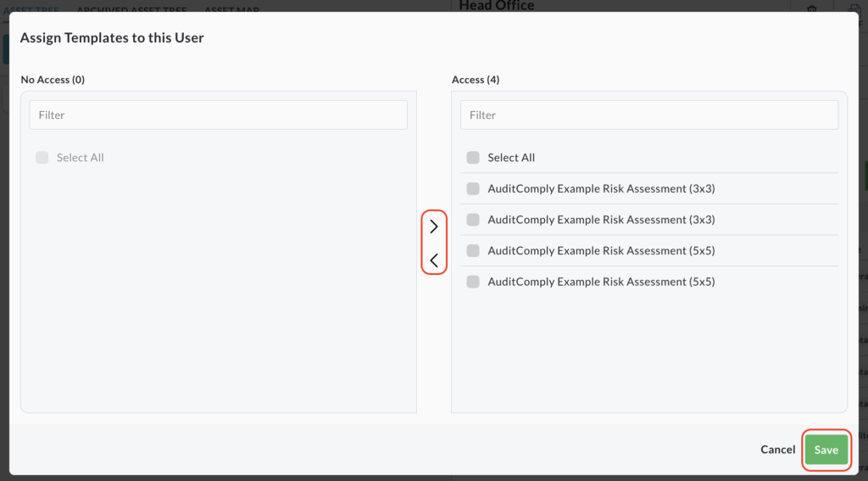
Task: Open the Asset Map tab
Action: click(231, 10)
